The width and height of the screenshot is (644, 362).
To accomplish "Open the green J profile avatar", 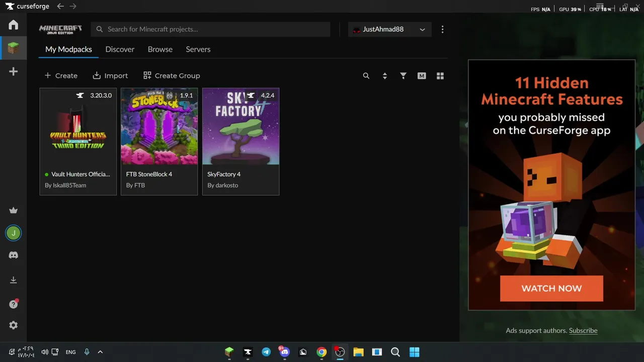I will coord(14,233).
